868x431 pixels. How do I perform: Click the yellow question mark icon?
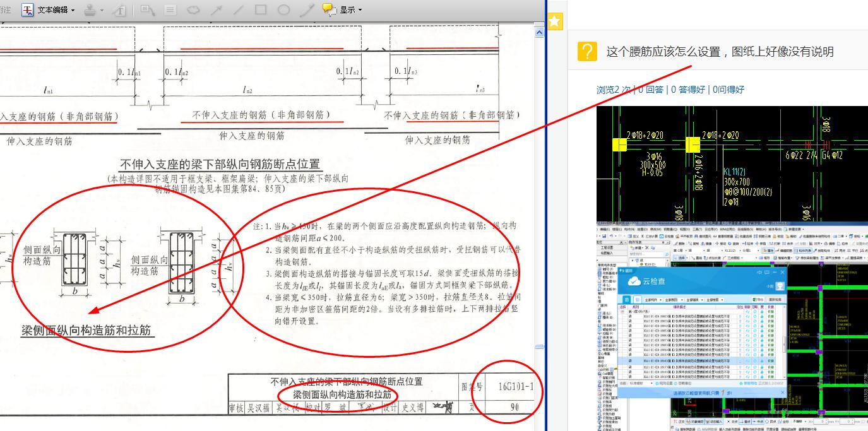pos(587,51)
